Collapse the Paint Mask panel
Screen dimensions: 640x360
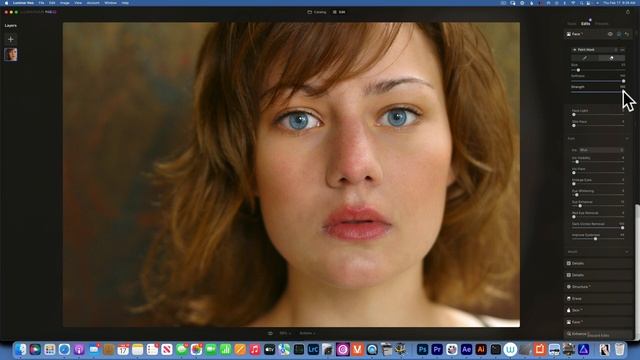coord(574,49)
